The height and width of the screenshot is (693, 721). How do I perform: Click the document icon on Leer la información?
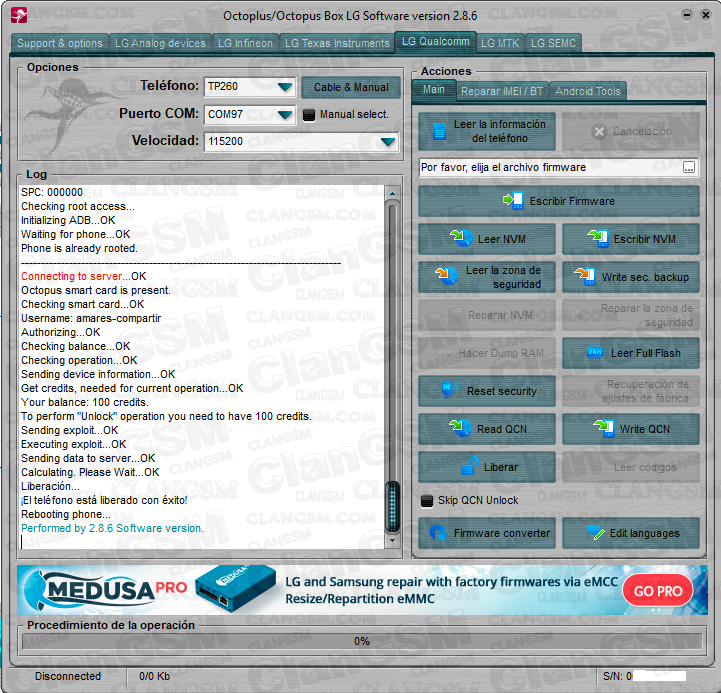click(439, 131)
